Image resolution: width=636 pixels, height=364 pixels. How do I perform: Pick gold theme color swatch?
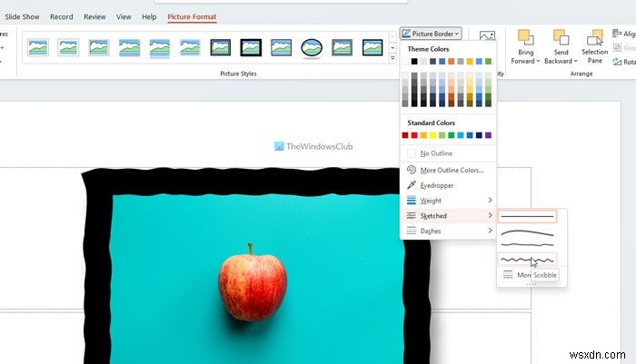470,62
